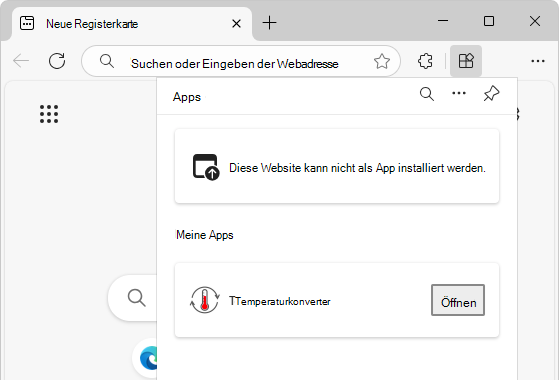The image size is (559, 380).
Task: Reload the page with refresh icon
Action: click(57, 61)
